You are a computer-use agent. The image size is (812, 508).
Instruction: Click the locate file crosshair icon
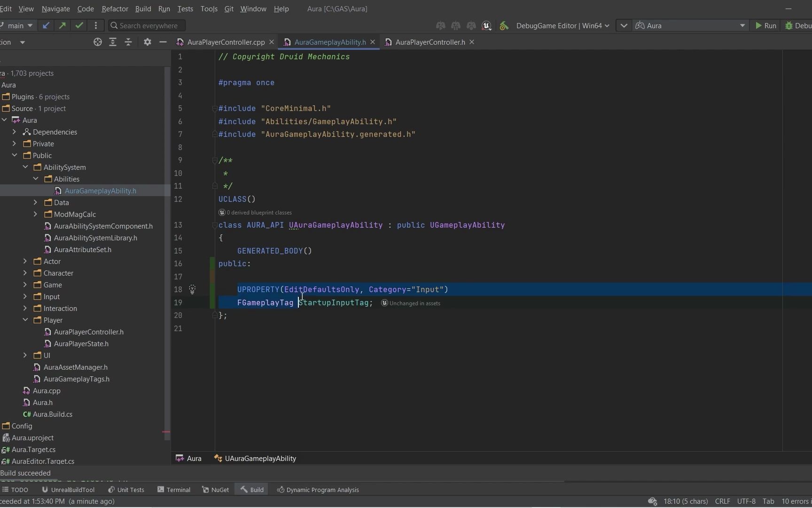(x=98, y=42)
